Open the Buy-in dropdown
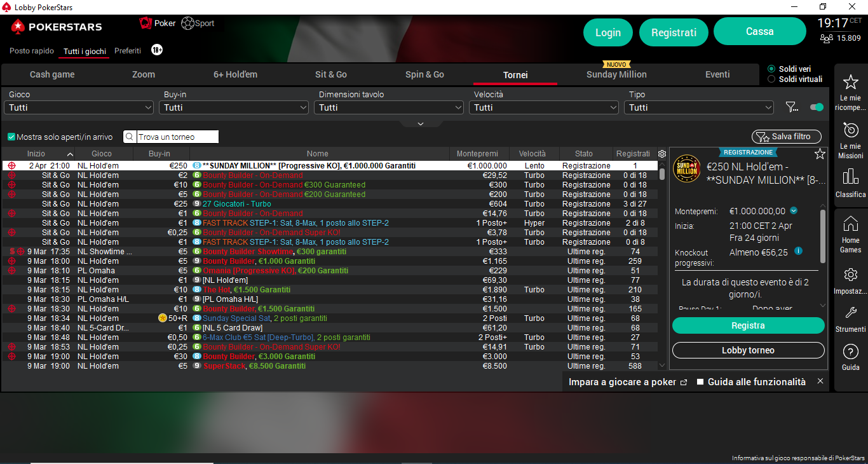 234,107
